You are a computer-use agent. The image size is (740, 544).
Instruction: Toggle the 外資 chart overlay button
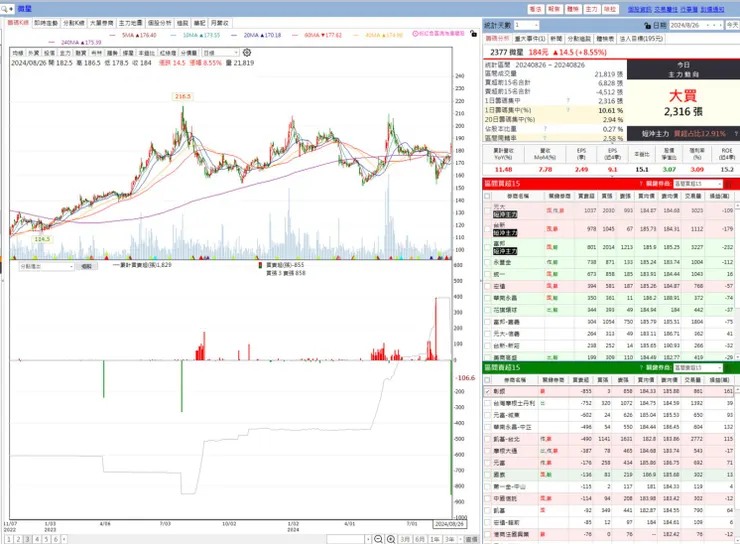(x=34, y=53)
